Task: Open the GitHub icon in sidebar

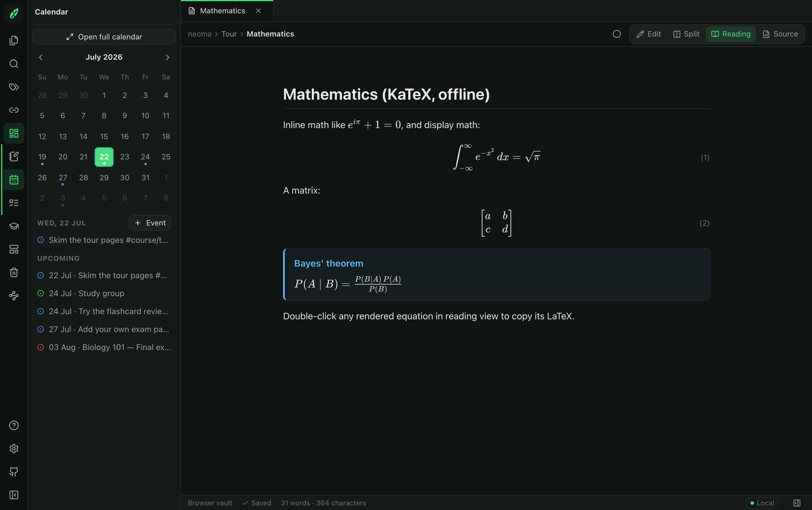Action: tap(14, 471)
